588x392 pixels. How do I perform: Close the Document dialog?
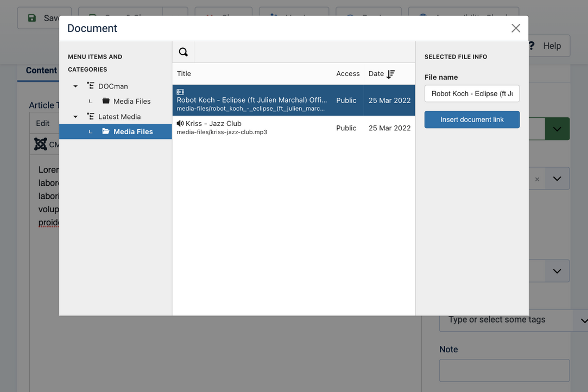(516, 28)
